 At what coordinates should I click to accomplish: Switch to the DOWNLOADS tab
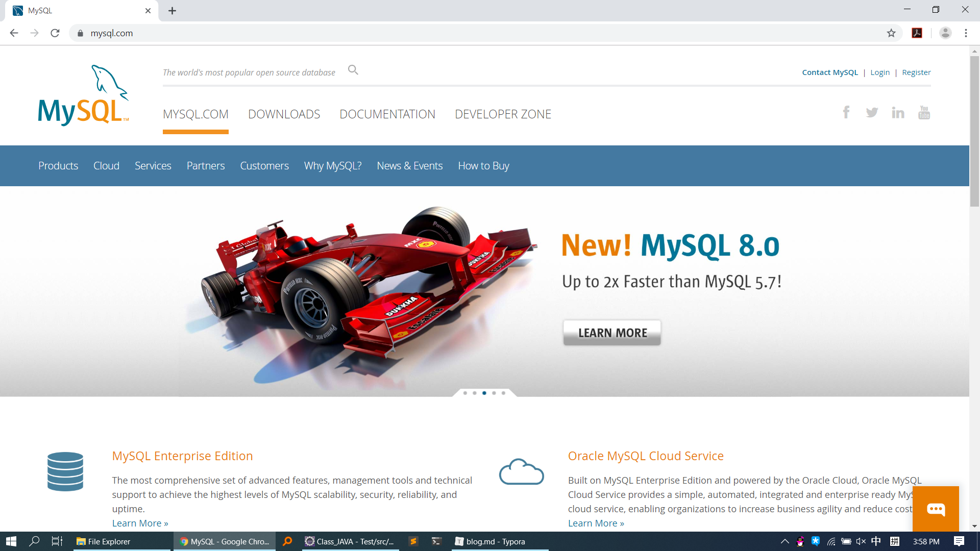[284, 114]
